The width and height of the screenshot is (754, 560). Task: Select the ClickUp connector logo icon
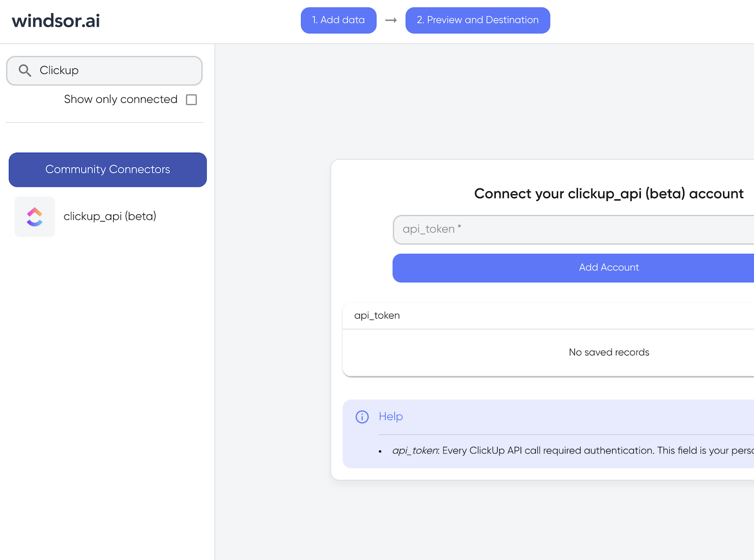click(x=34, y=216)
